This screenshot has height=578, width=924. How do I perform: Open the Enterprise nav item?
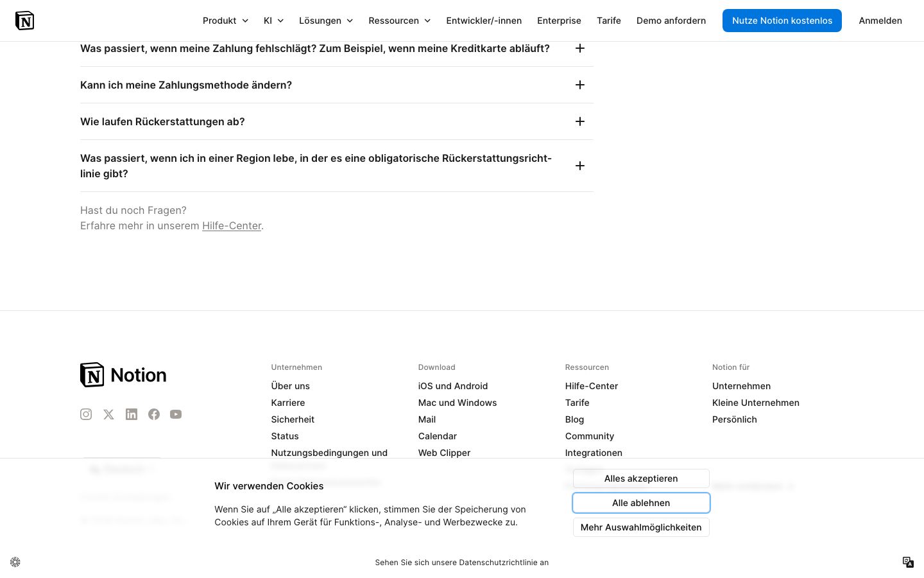[x=559, y=21]
